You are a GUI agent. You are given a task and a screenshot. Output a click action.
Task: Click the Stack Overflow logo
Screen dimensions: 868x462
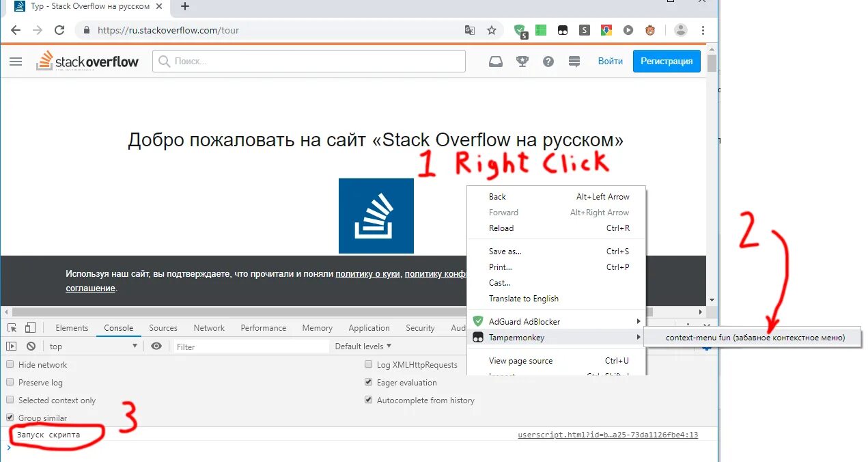click(87, 61)
